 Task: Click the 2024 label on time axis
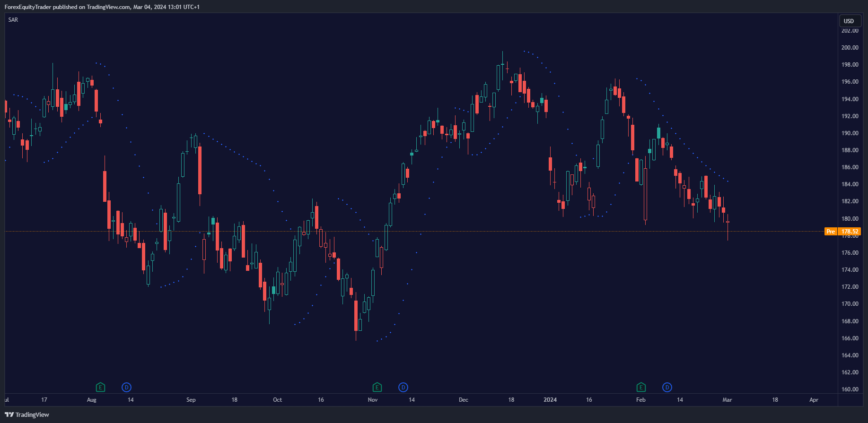pos(550,400)
